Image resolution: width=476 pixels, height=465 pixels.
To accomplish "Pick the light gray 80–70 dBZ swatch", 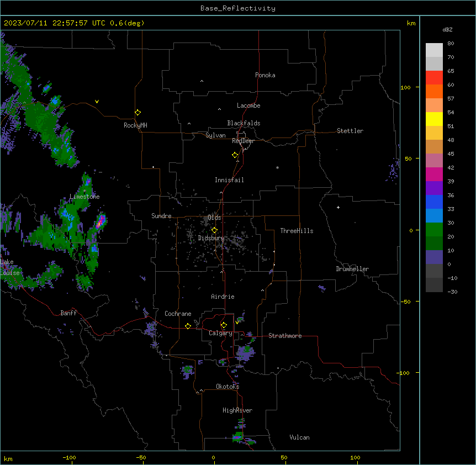I will tap(434, 50).
